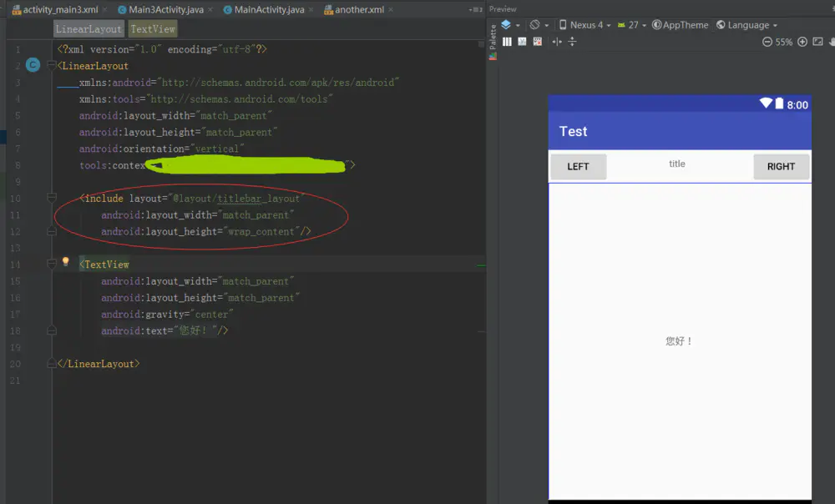Click the xmlns:android attribute on line 3

point(239,83)
